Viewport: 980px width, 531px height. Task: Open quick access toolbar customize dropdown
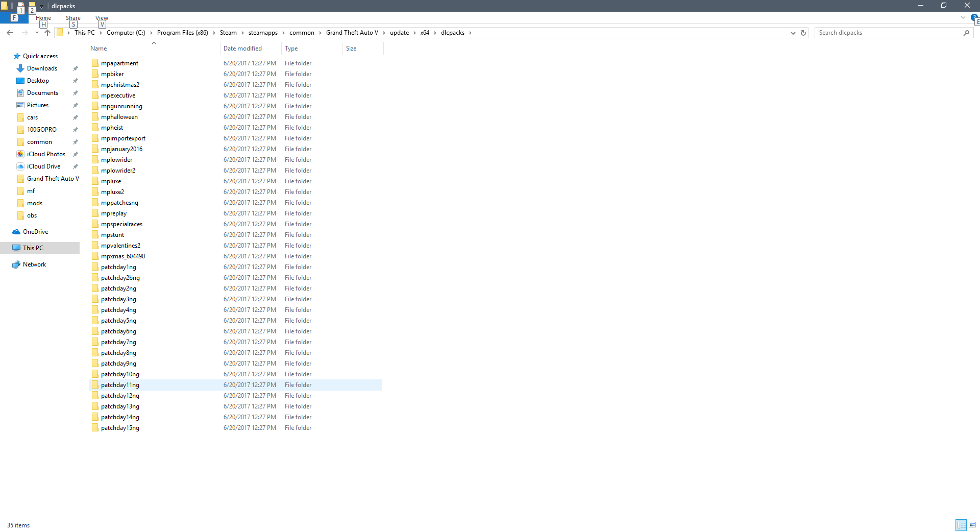click(42, 6)
